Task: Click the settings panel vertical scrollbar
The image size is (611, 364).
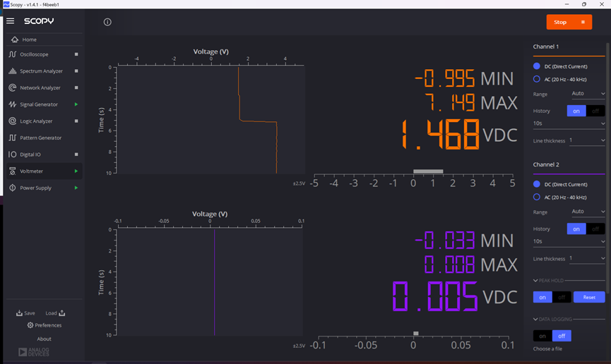Action: point(608,166)
